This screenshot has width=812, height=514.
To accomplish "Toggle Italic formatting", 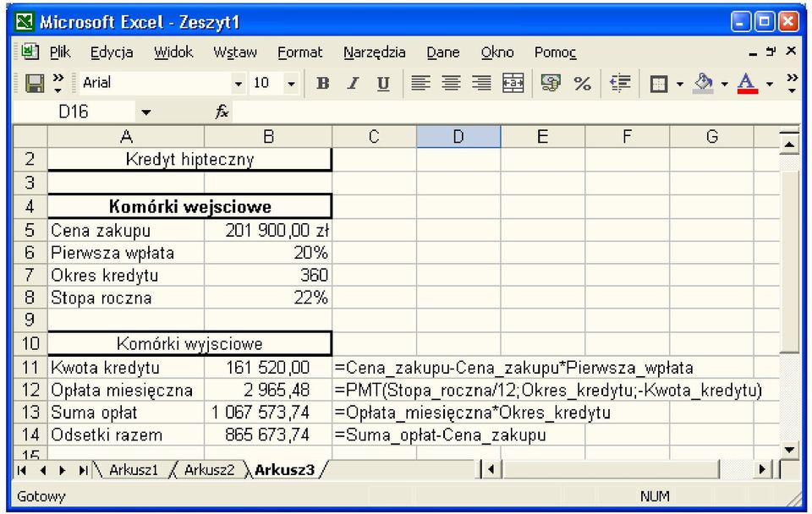I will (x=354, y=83).
